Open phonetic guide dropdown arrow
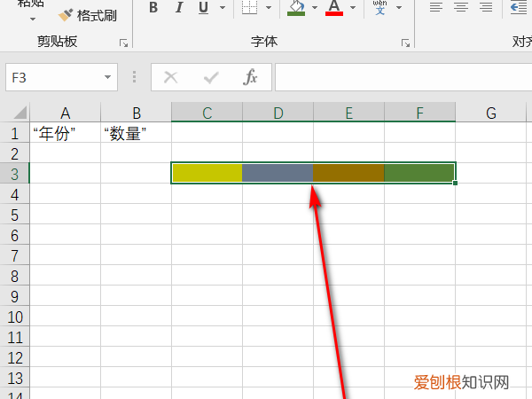 [399, 7]
